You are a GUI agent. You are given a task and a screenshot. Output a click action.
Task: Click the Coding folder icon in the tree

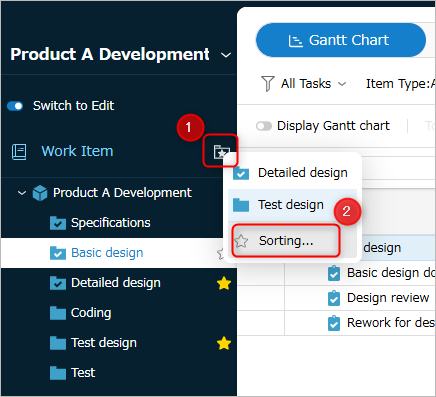coord(58,313)
